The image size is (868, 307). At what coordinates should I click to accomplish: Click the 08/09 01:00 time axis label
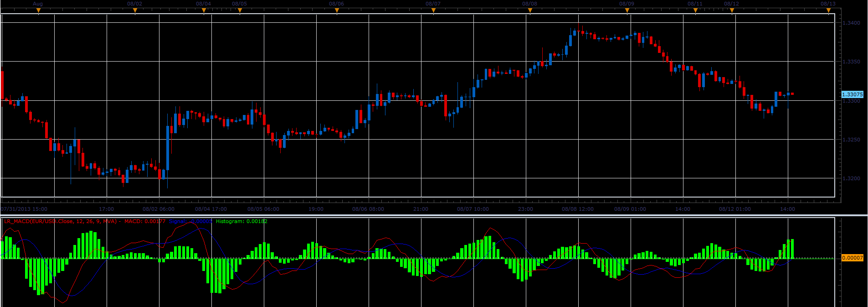click(x=630, y=209)
